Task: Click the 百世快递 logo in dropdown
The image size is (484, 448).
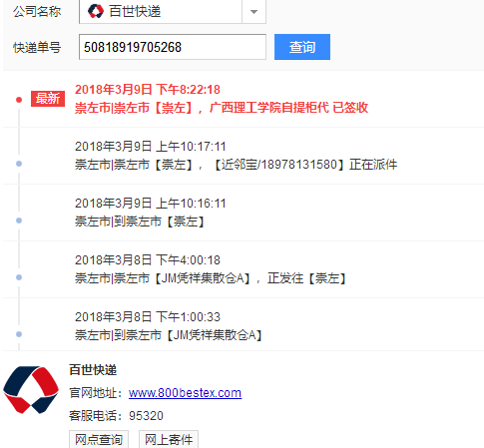Action: pos(96,12)
